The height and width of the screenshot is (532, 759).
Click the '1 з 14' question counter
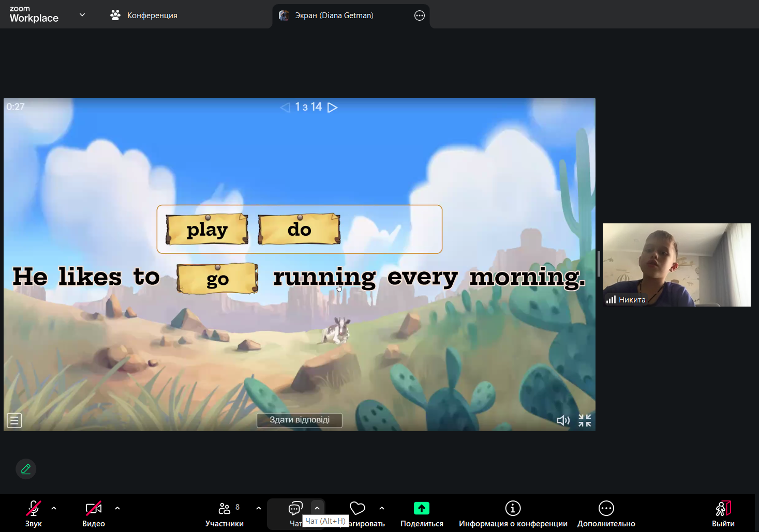pos(308,107)
